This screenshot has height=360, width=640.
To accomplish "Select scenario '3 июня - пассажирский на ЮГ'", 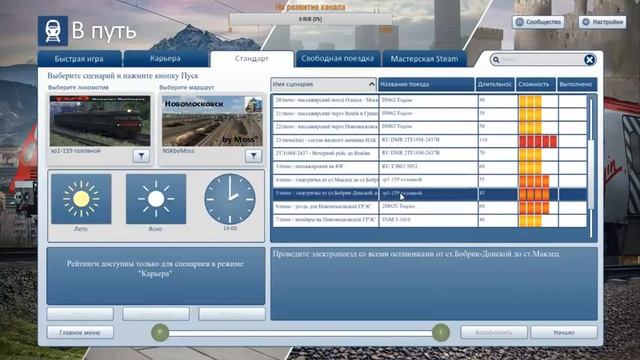I will tap(326, 167).
